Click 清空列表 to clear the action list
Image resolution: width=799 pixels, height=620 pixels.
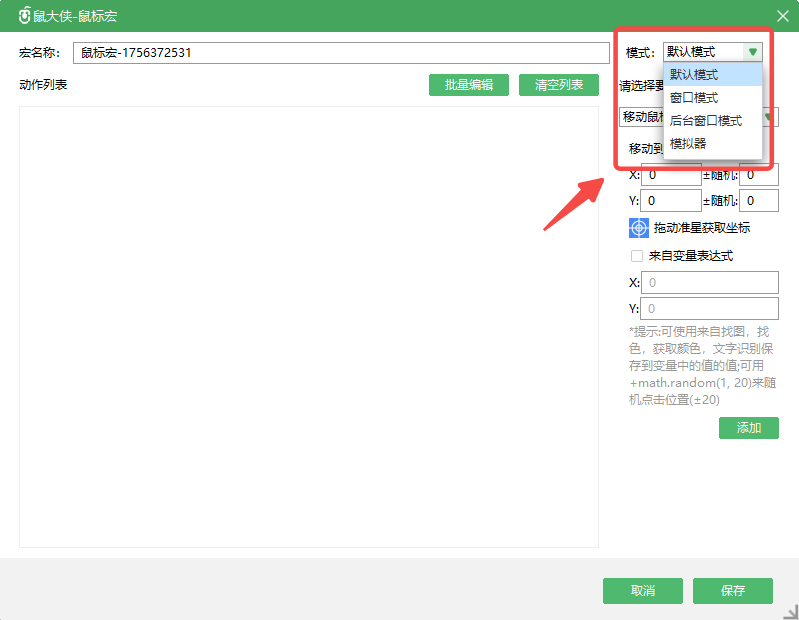(558, 85)
